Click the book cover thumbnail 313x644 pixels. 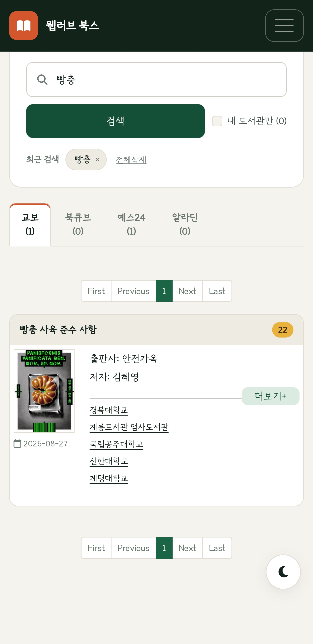[44, 391]
